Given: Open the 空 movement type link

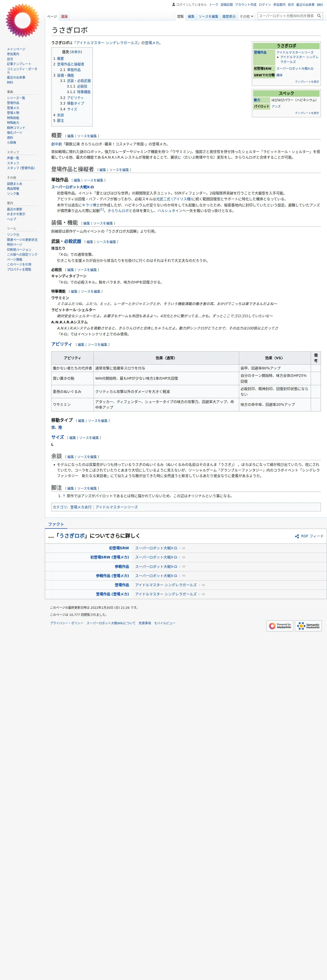Looking at the screenshot, I should pos(53,428).
